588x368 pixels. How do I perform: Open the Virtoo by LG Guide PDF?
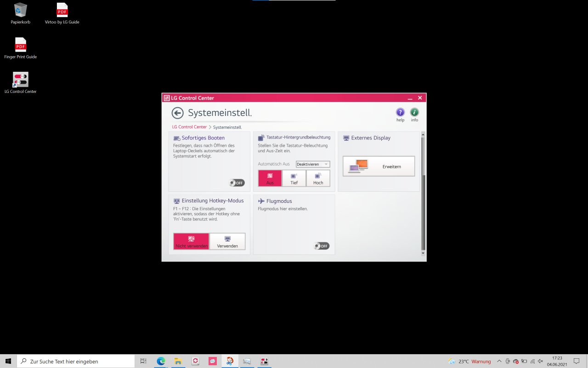pyautogui.click(x=62, y=13)
